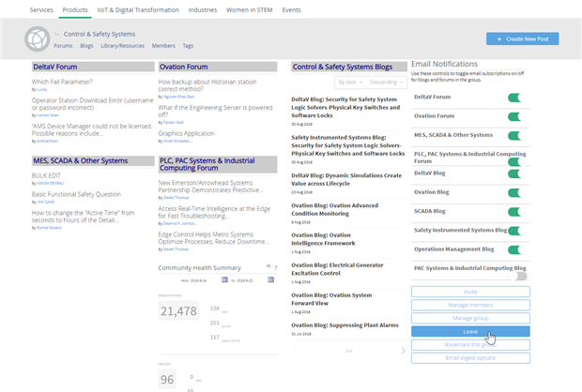The height and width of the screenshot is (392, 582).
Task: Click the 21,478 registrations count
Action: pyautogui.click(x=178, y=310)
